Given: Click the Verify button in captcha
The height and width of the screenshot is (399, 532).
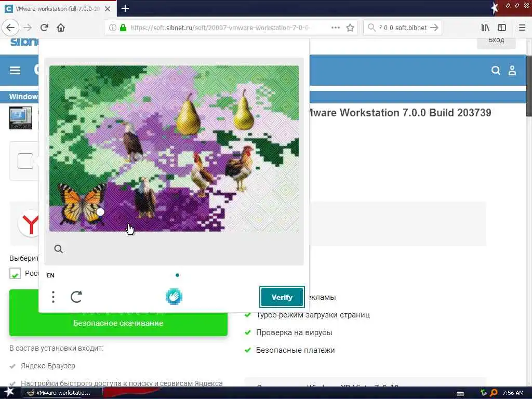Looking at the screenshot, I should click(x=282, y=297).
